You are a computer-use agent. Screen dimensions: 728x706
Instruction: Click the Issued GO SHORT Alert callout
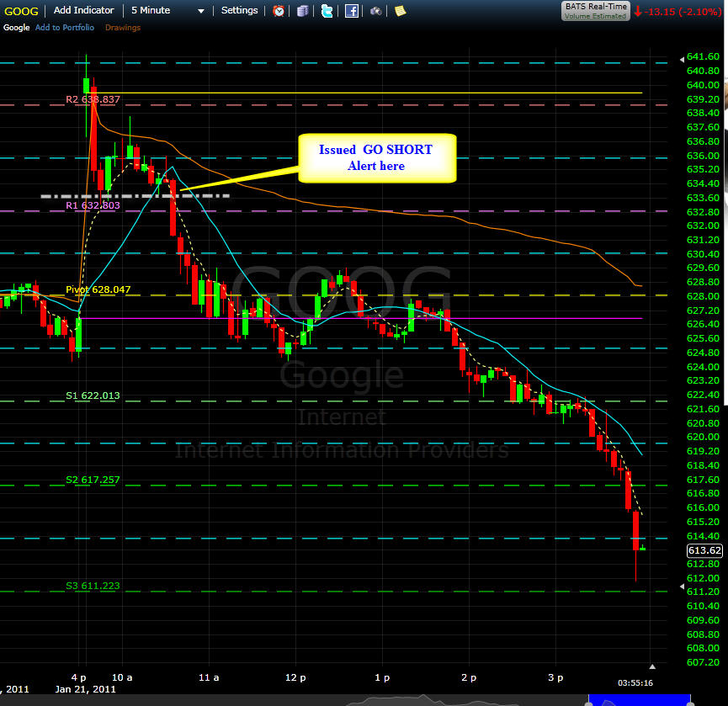point(377,158)
